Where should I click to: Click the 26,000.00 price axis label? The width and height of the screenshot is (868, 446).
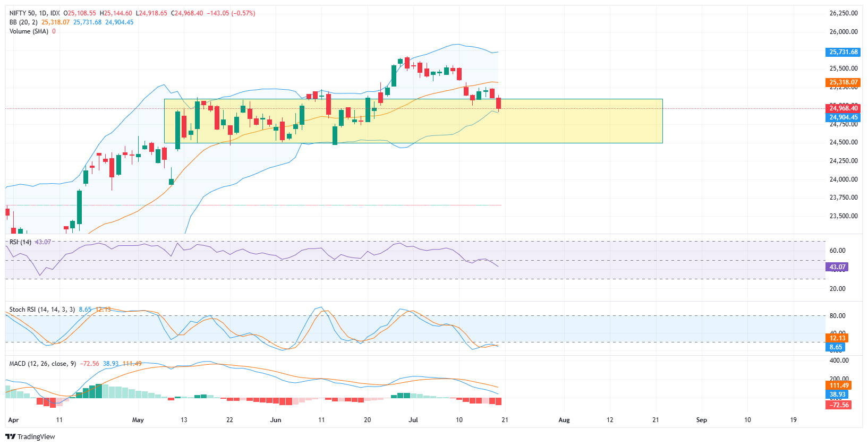click(x=844, y=32)
